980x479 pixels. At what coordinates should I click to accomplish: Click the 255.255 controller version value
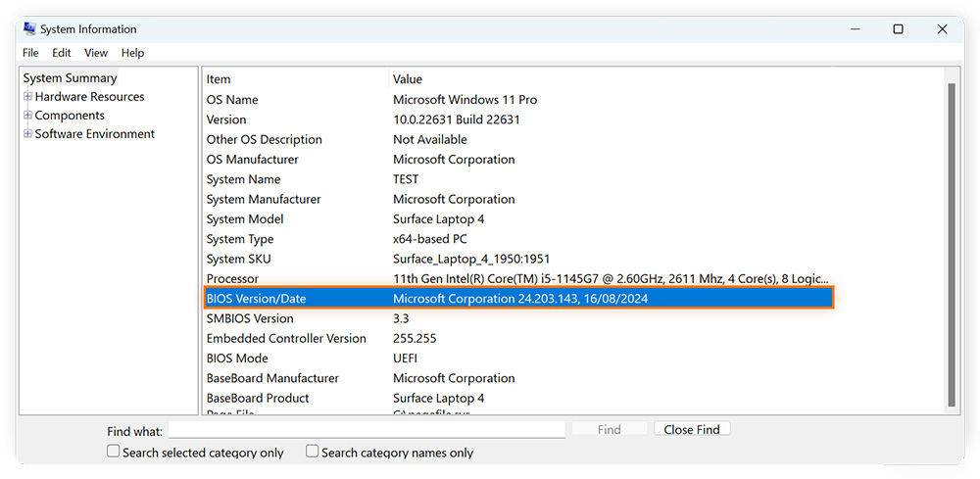point(415,339)
